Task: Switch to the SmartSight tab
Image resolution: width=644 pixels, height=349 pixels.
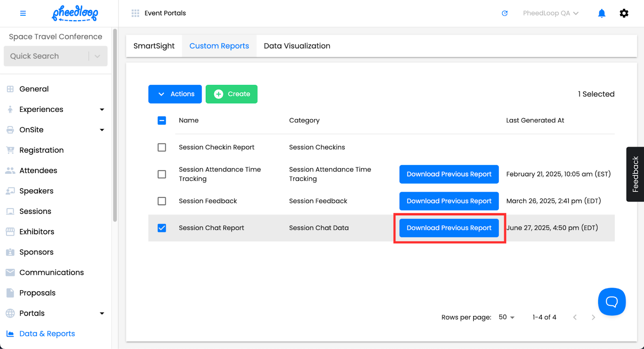Action: click(x=154, y=46)
